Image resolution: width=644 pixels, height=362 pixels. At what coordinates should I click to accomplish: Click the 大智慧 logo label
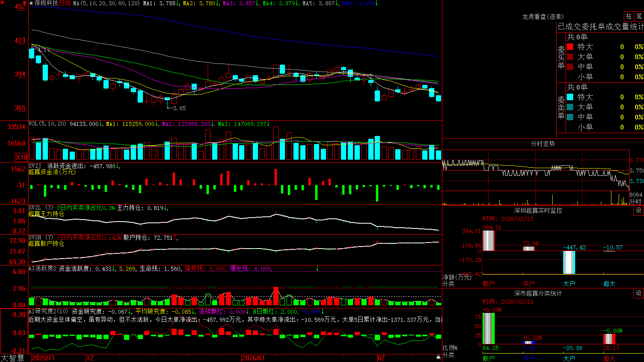click(x=12, y=358)
